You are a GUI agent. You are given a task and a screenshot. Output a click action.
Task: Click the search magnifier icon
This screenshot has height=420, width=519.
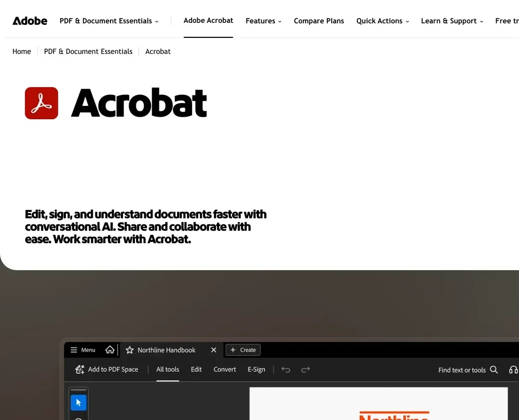coord(494,370)
